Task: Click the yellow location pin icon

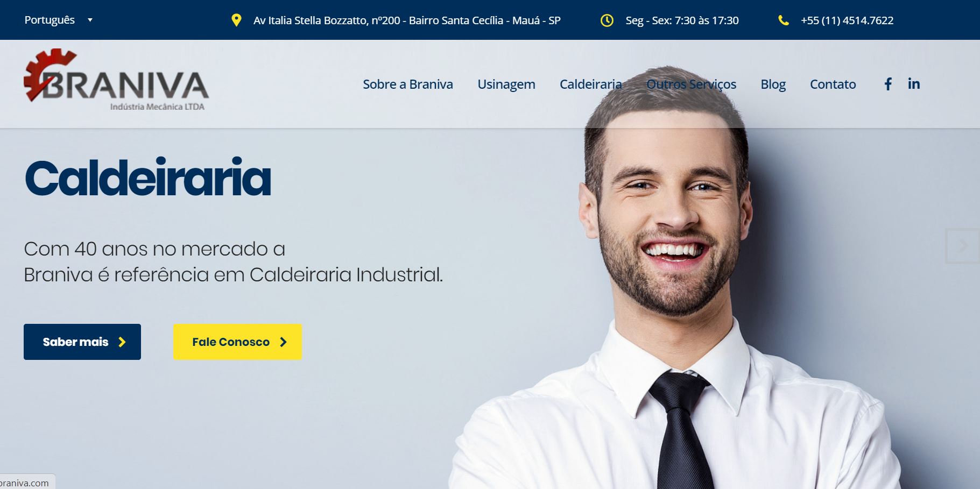Action: click(x=236, y=20)
